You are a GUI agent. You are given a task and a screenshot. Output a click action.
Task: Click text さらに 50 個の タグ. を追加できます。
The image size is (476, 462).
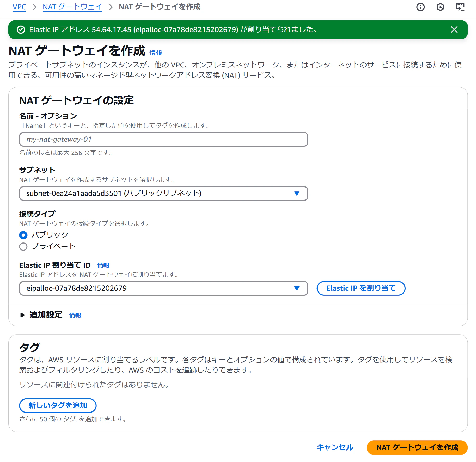(x=74, y=419)
